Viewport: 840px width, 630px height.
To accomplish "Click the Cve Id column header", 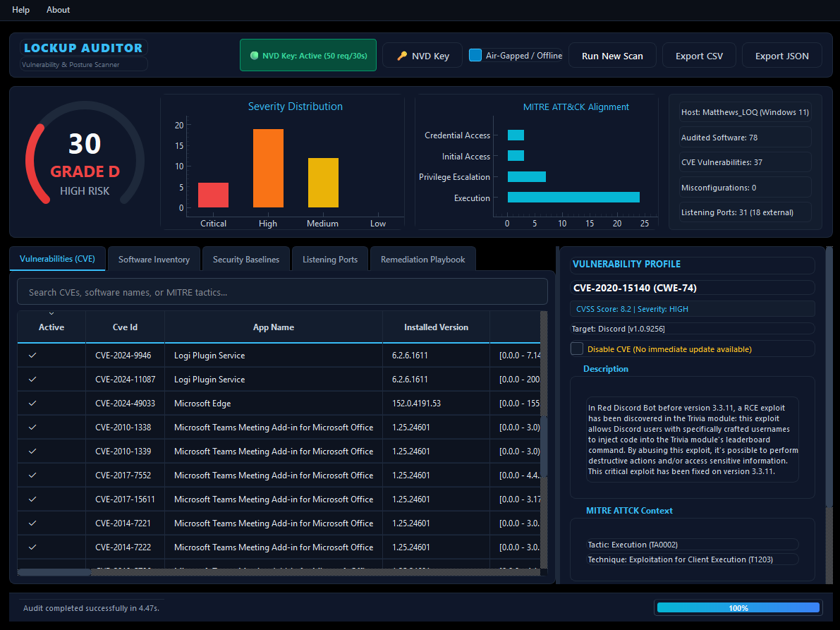I will [x=125, y=327].
